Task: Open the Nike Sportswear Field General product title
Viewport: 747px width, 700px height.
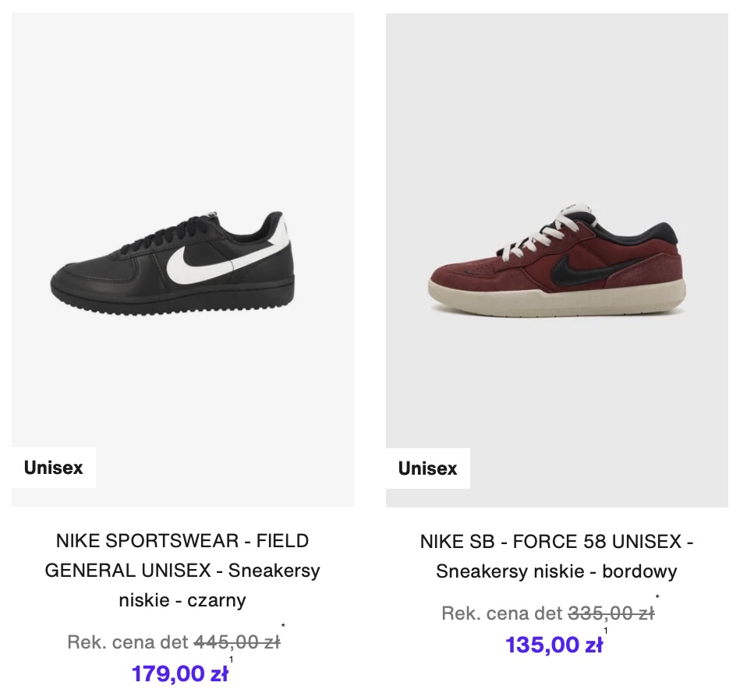Action: (182, 571)
